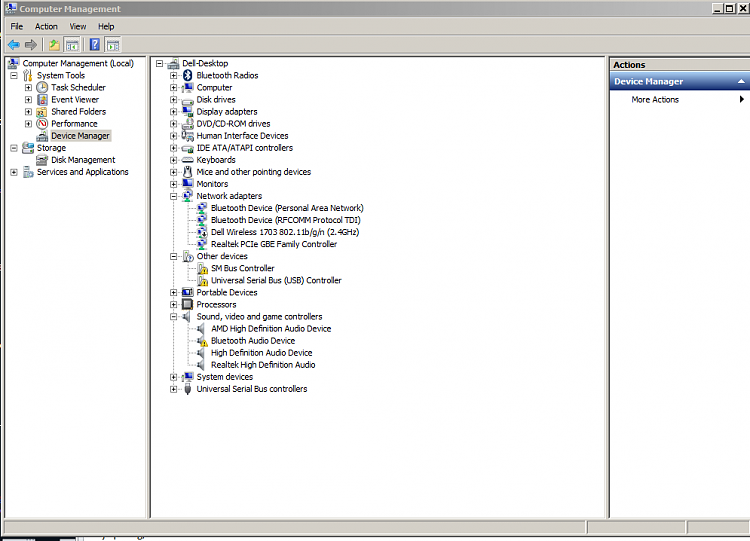The image size is (750, 541).
Task: Click the Up one level toolbar icon
Action: (x=54, y=45)
